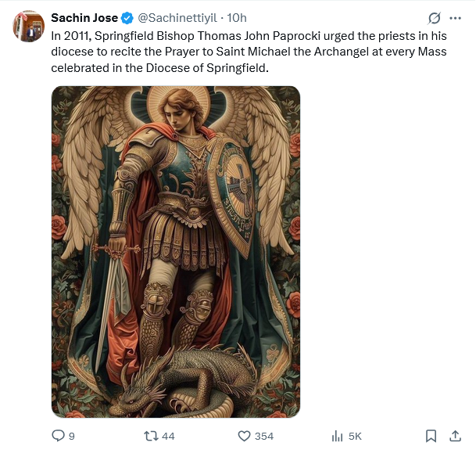476x453 pixels.
Task: Click the Sachin Jose display name
Action: pyautogui.click(x=84, y=18)
